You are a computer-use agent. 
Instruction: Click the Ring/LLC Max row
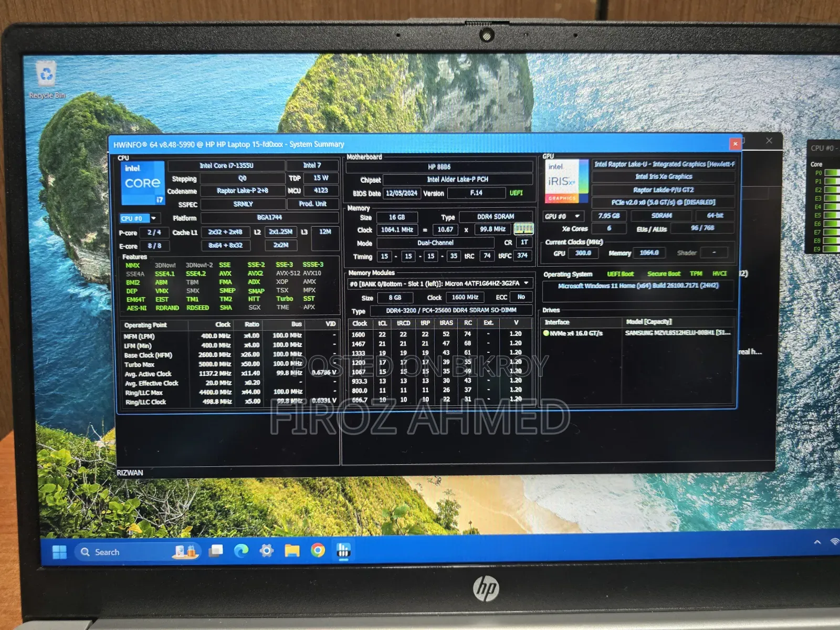click(x=230, y=392)
